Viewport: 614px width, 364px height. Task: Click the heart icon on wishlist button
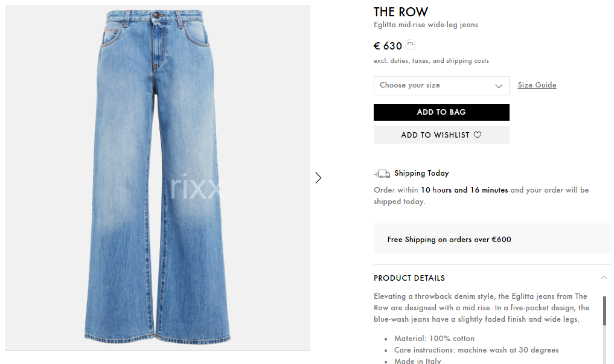478,135
